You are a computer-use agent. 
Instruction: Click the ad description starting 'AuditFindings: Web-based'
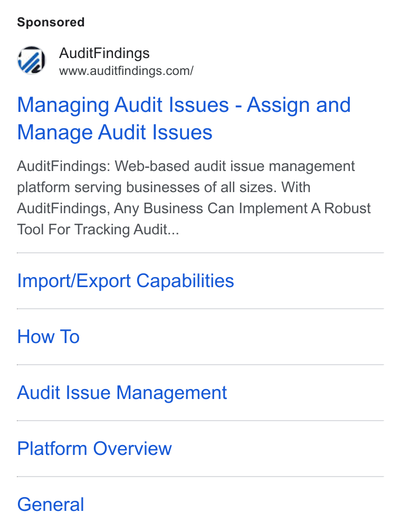(x=194, y=198)
